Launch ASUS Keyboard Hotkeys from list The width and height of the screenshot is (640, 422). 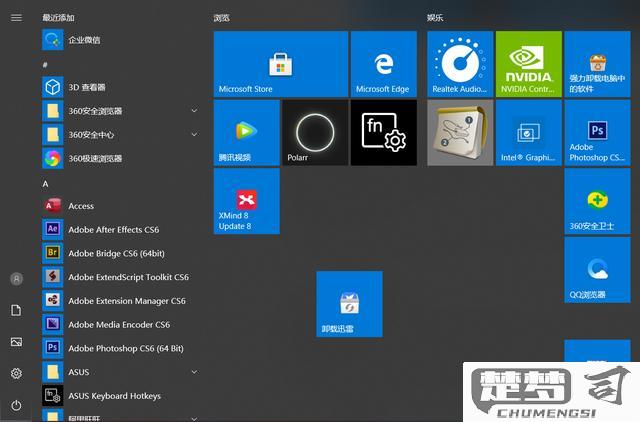click(120, 395)
